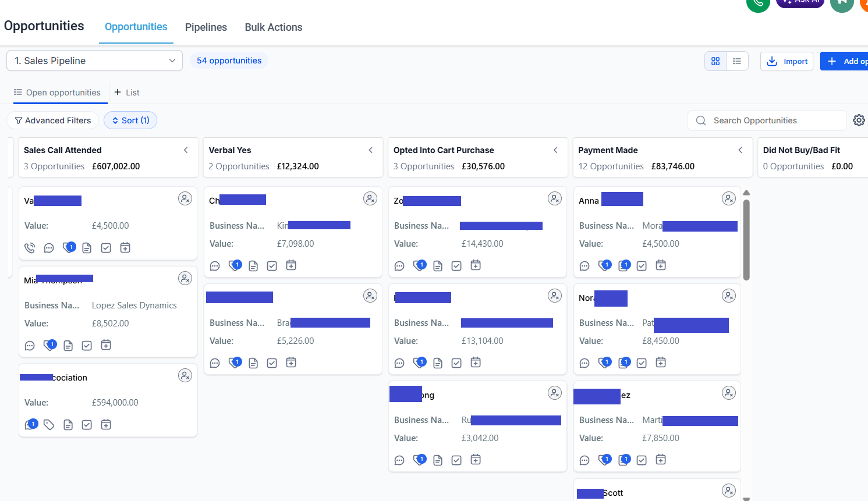Screen dimensions: 868x501
Task: Switch to the list view toggle
Action: pos(737,61)
